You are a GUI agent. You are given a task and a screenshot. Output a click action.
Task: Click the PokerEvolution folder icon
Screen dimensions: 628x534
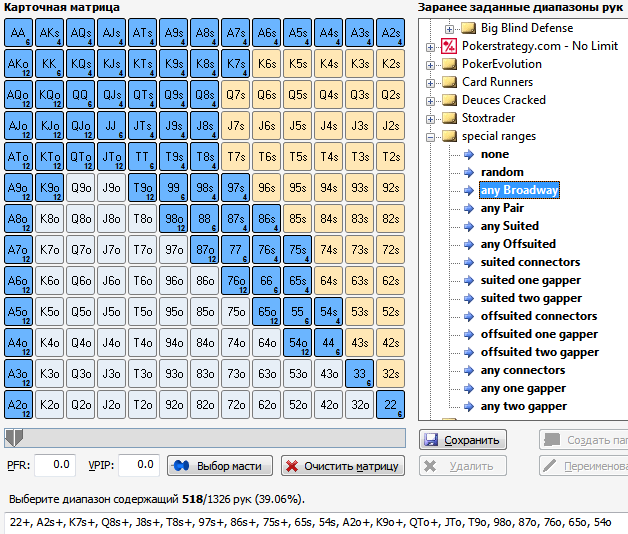pyautogui.click(x=449, y=64)
